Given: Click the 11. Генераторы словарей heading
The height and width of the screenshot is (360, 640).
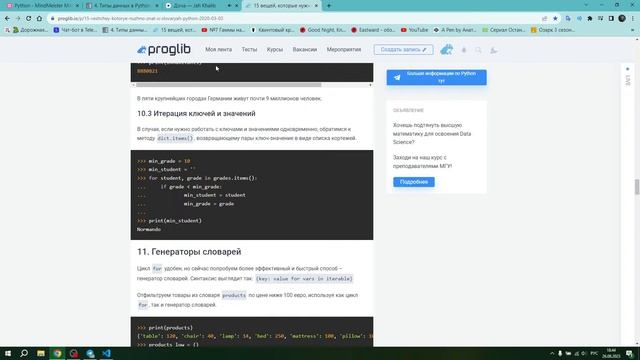Looking at the screenshot, I should point(189,252).
